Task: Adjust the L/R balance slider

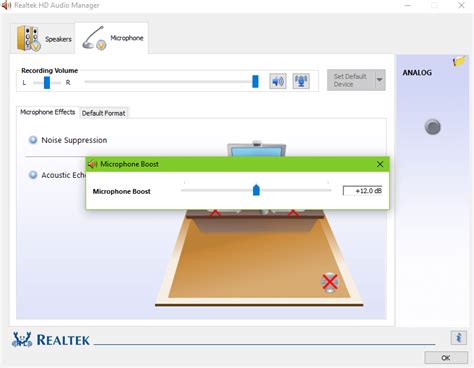Action: tap(47, 83)
